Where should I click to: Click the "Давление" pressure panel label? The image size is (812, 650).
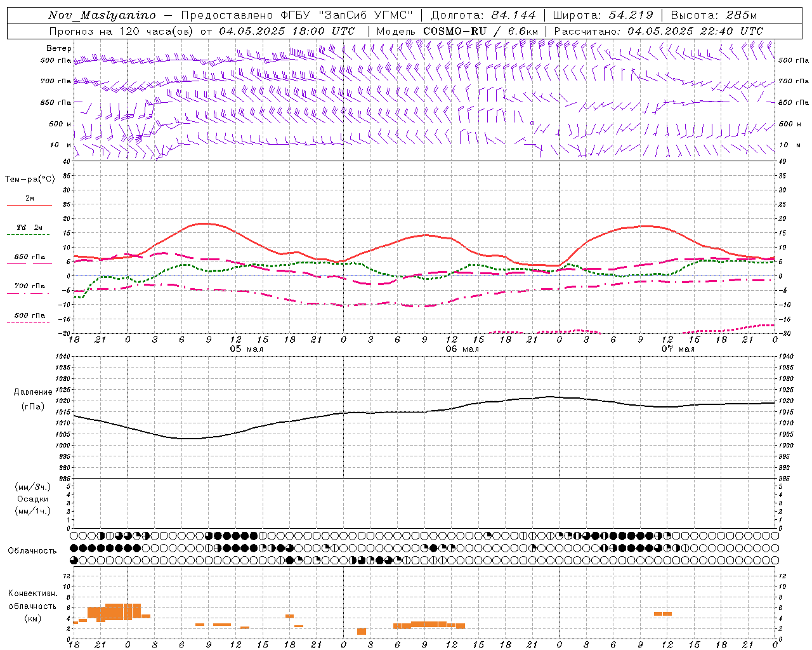click(x=33, y=392)
